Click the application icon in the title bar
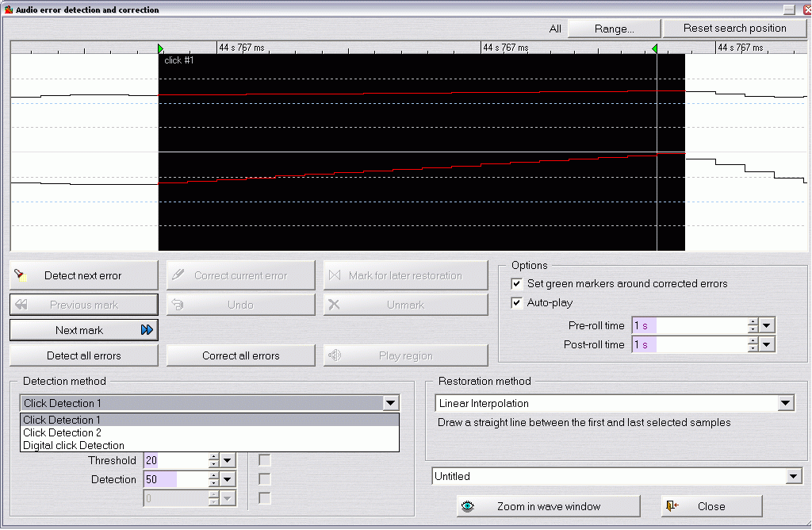The image size is (812, 530). [8, 10]
